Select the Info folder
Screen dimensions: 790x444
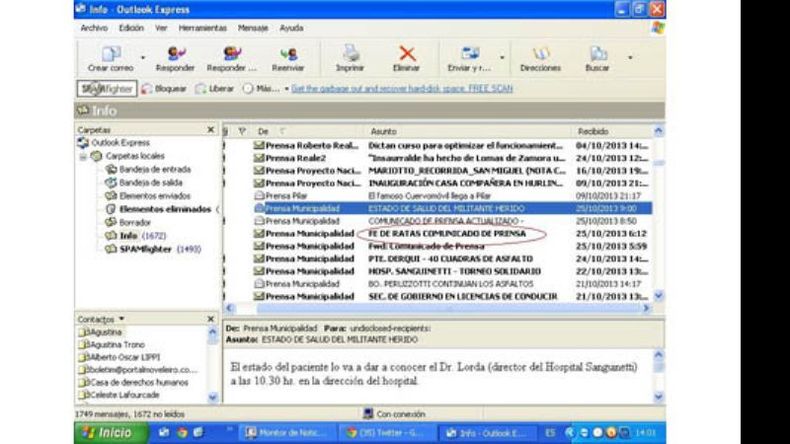coord(129,235)
